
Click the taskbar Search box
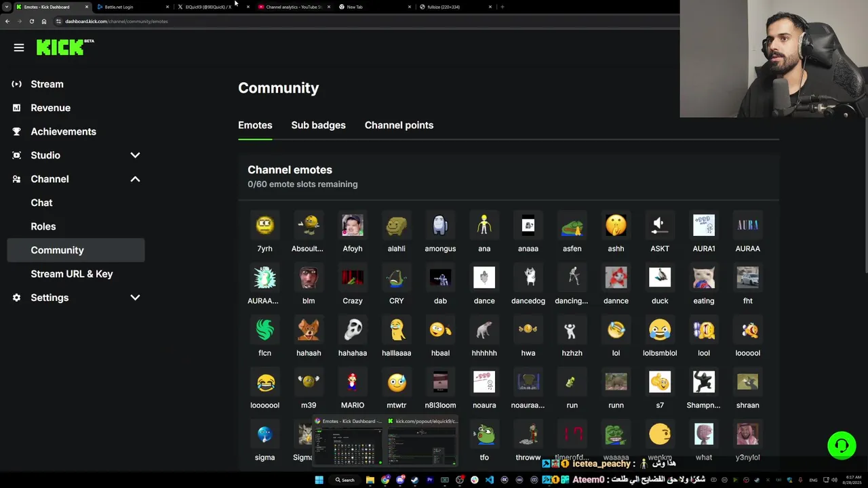click(344, 480)
